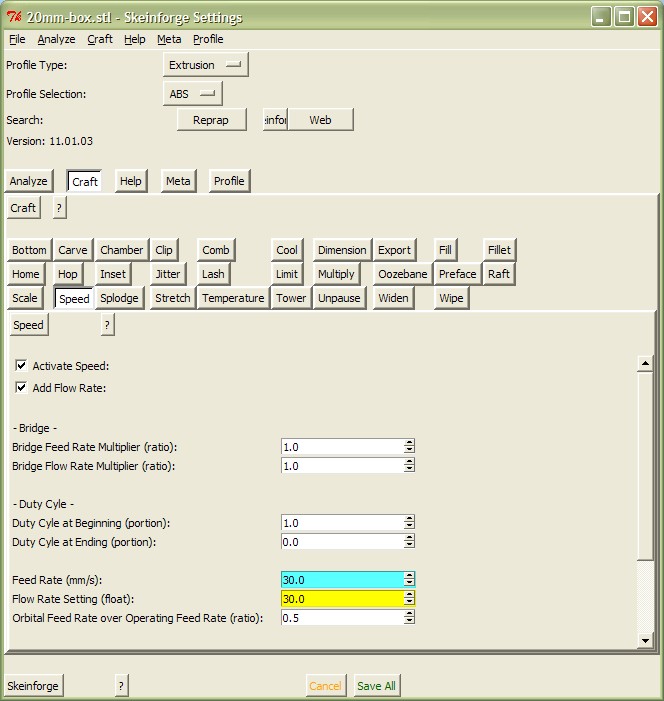
Task: Click the question mark help button beside Speed
Action: tap(107, 325)
